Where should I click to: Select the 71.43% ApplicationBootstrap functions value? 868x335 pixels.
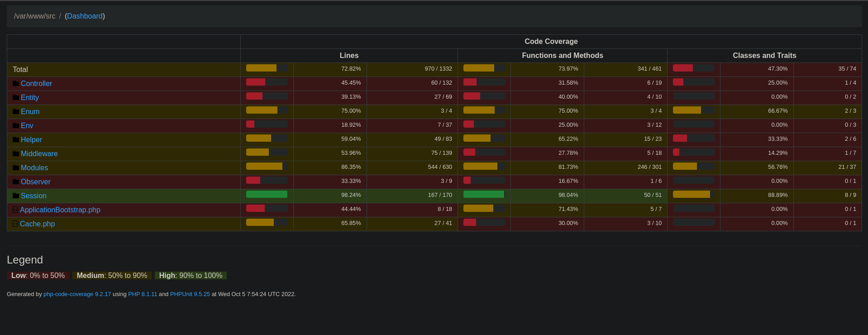pos(568,209)
